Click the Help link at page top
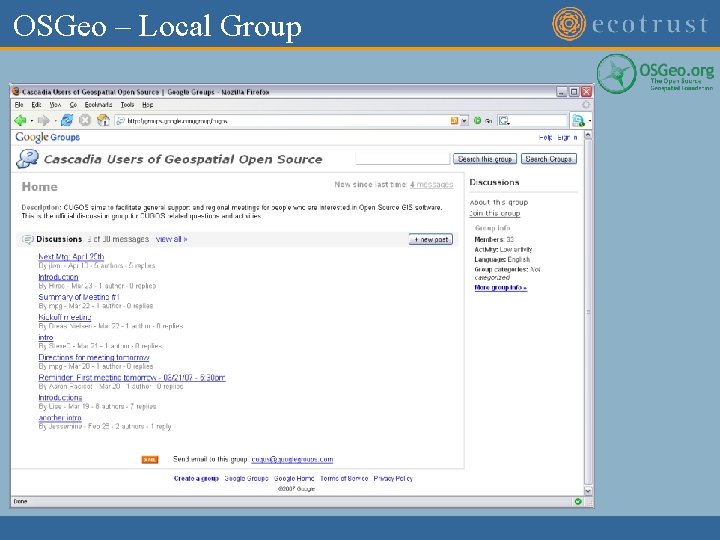Screen dimensions: 720x540 (x=546, y=137)
